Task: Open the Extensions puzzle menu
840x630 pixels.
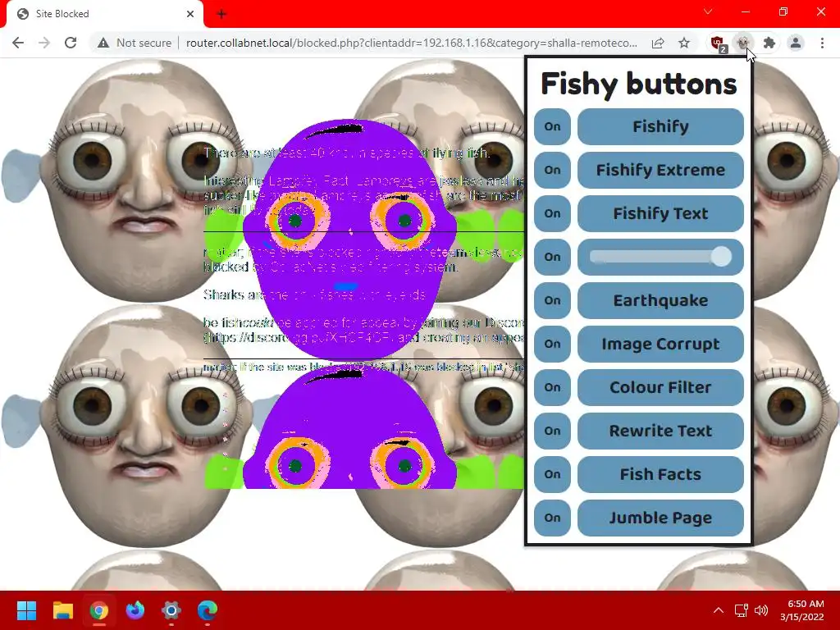Action: click(x=769, y=43)
